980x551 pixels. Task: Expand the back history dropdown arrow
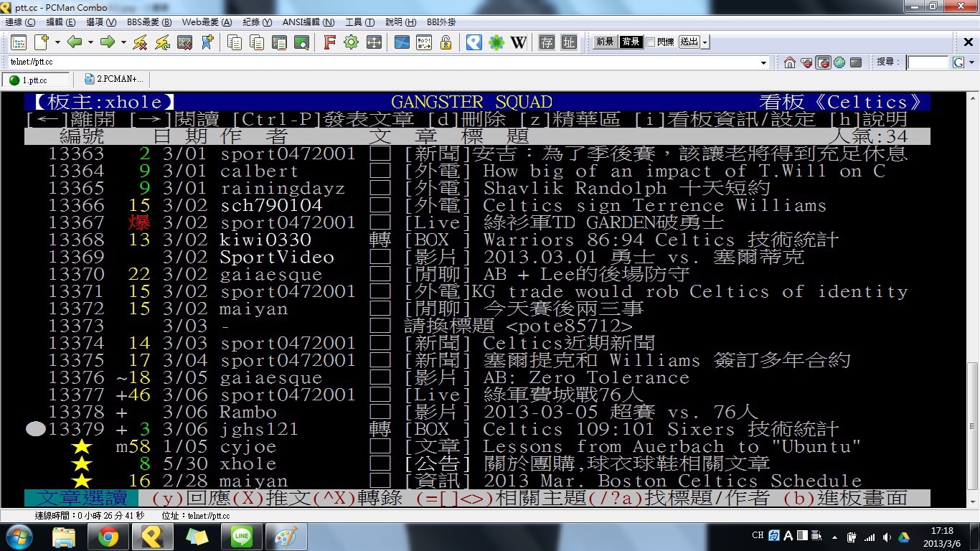tap(90, 42)
